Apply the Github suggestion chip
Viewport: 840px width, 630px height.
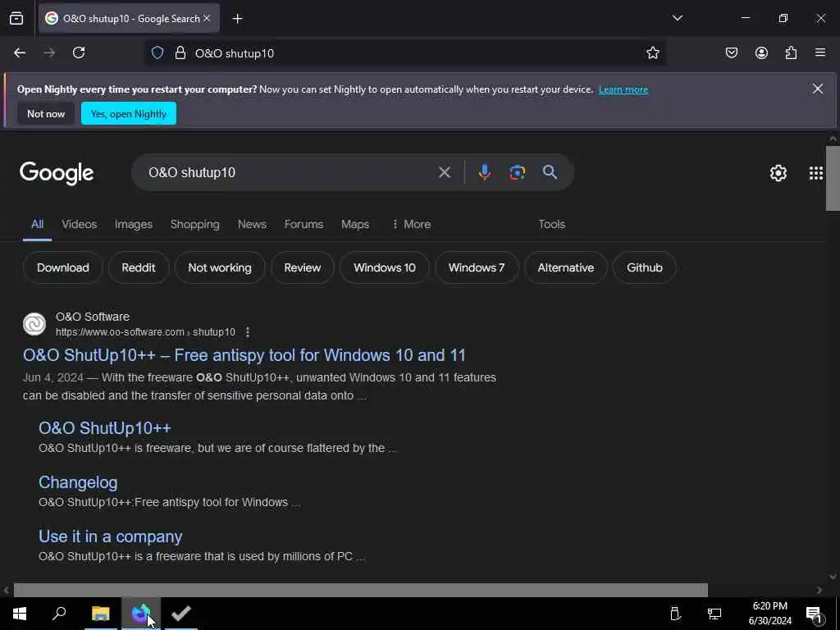[645, 268]
